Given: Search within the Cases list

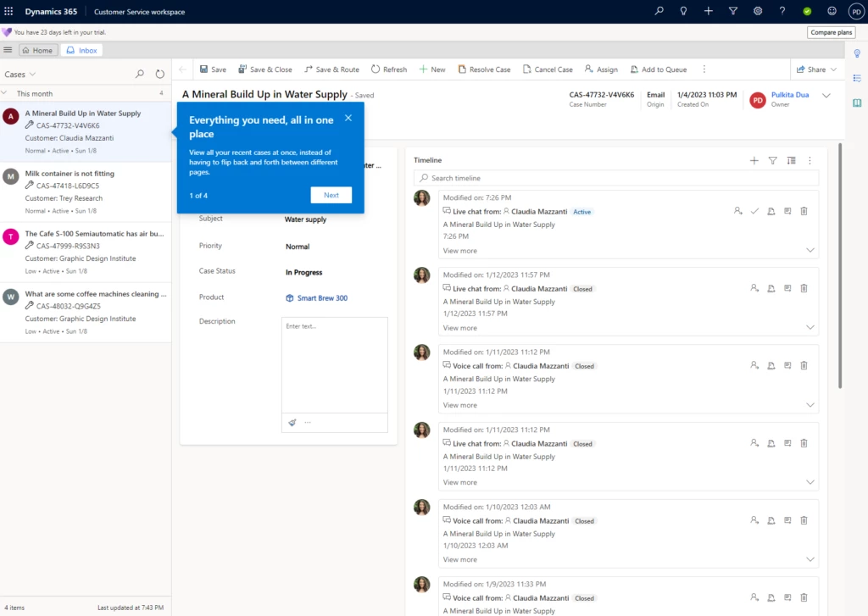Looking at the screenshot, I should (x=139, y=73).
